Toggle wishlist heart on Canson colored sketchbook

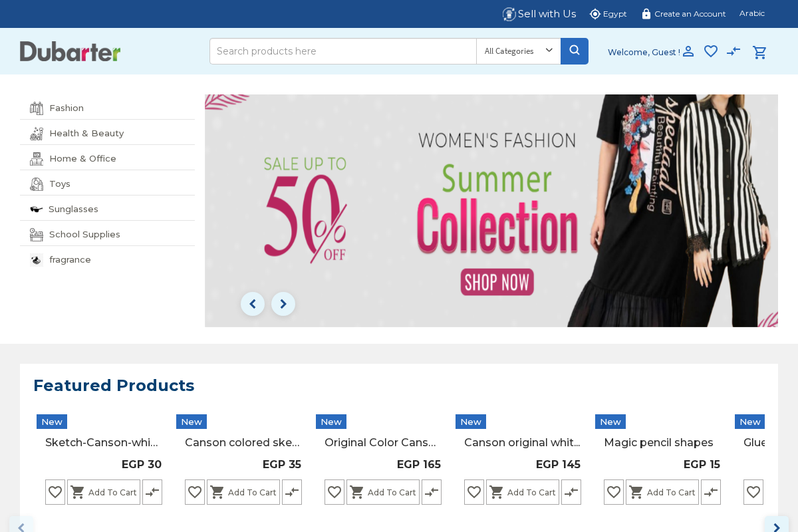(194, 492)
